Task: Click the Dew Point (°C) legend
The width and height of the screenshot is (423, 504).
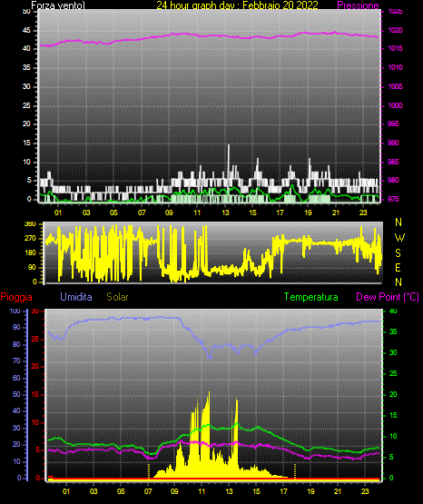Action: [x=388, y=297]
